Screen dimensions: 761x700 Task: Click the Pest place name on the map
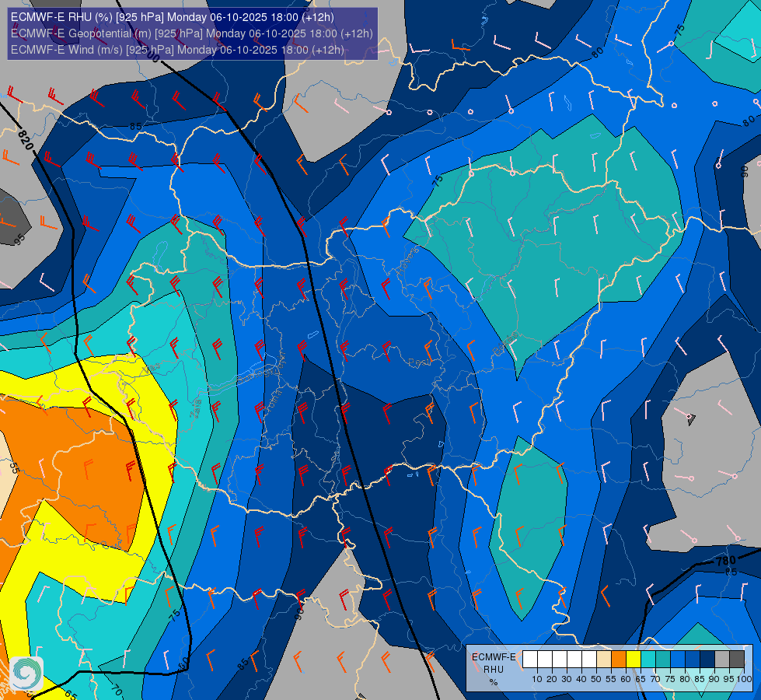click(419, 362)
